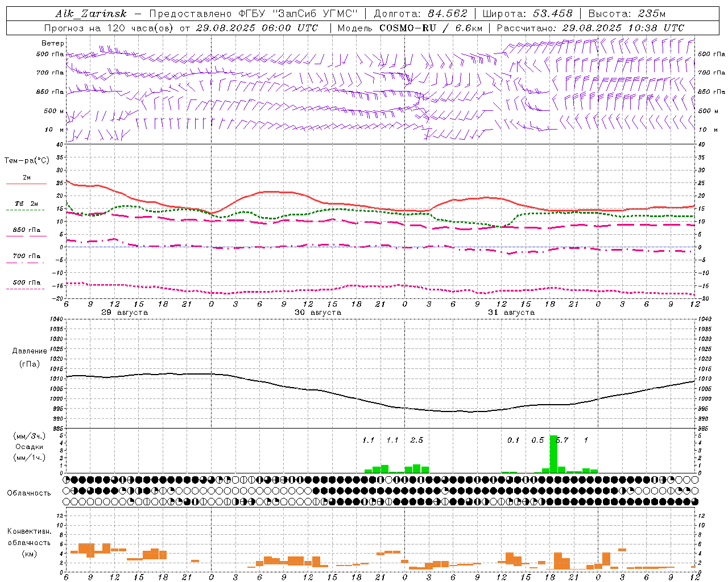
Task: Click the 0.5 precipitation amount label
Action: (x=537, y=440)
